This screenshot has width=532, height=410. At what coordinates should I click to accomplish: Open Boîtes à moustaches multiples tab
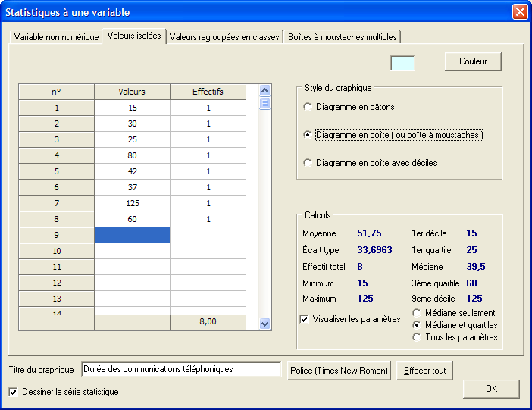[341, 37]
